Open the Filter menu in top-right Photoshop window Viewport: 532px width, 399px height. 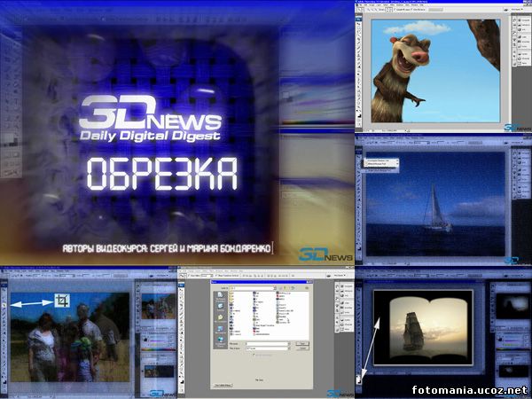click(392, 4)
